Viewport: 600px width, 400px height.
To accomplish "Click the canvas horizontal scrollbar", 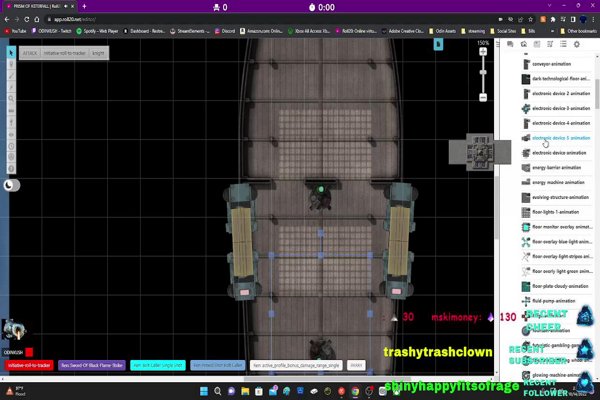I will (x=327, y=379).
